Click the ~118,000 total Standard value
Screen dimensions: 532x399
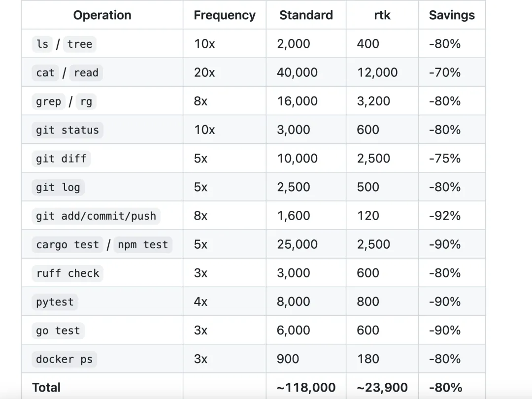tap(306, 388)
